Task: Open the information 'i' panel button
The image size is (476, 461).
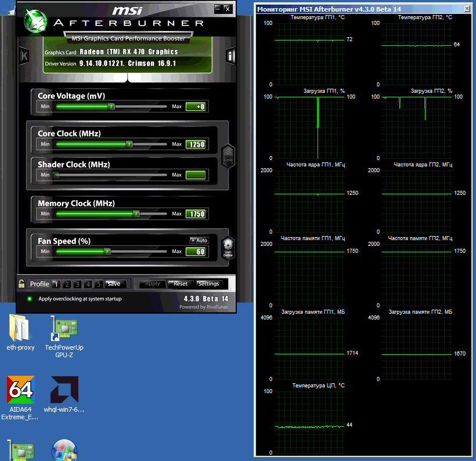Action: pyautogui.click(x=230, y=56)
